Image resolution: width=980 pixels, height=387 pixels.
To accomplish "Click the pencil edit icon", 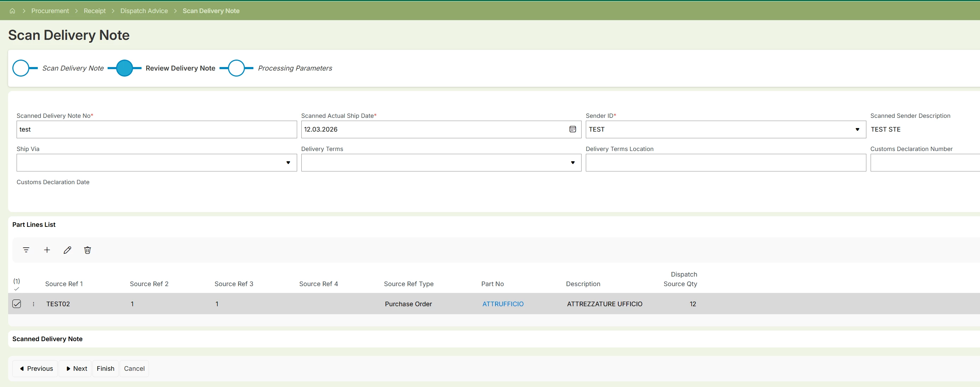I will click(x=67, y=250).
